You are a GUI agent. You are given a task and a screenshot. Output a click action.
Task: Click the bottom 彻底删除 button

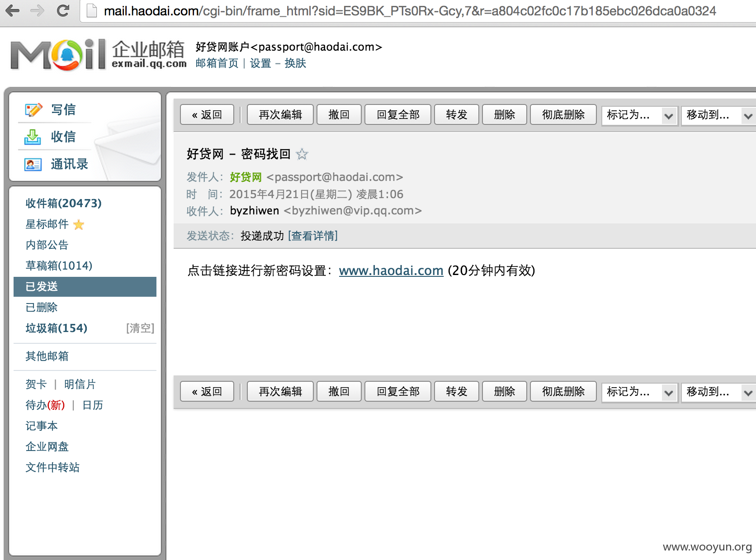(x=563, y=392)
